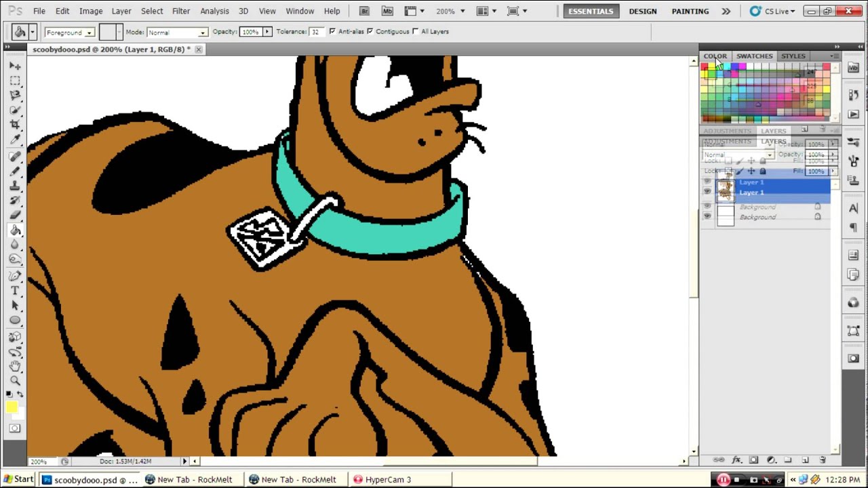Image resolution: width=868 pixels, height=488 pixels.
Task: Open the Character panel icon in dock
Action: [853, 209]
